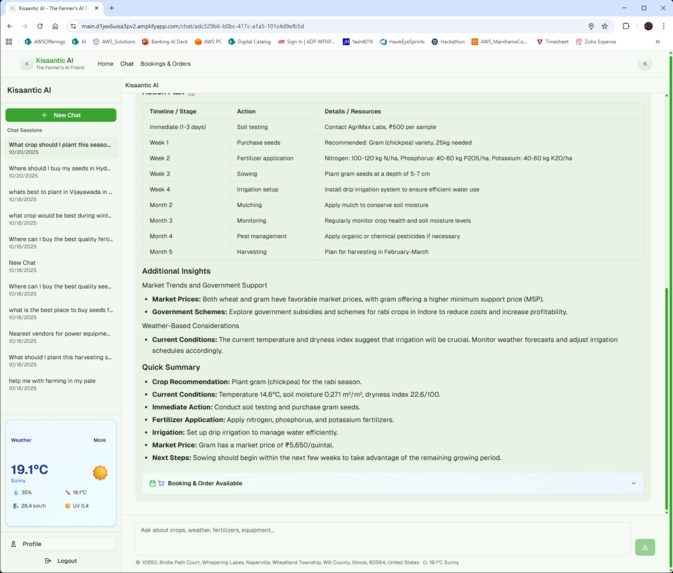The image size is (673, 573).
Task: Open Timesheet bookmark
Action: (552, 42)
